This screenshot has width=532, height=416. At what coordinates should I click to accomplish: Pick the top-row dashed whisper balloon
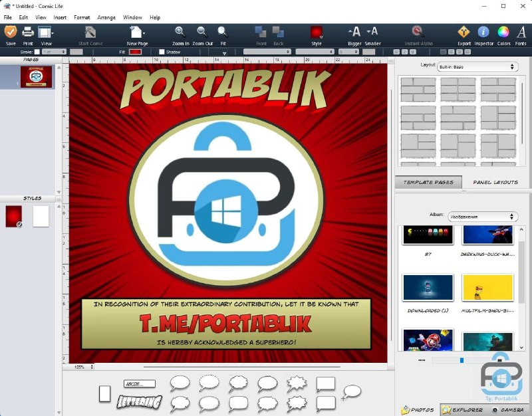point(209,383)
